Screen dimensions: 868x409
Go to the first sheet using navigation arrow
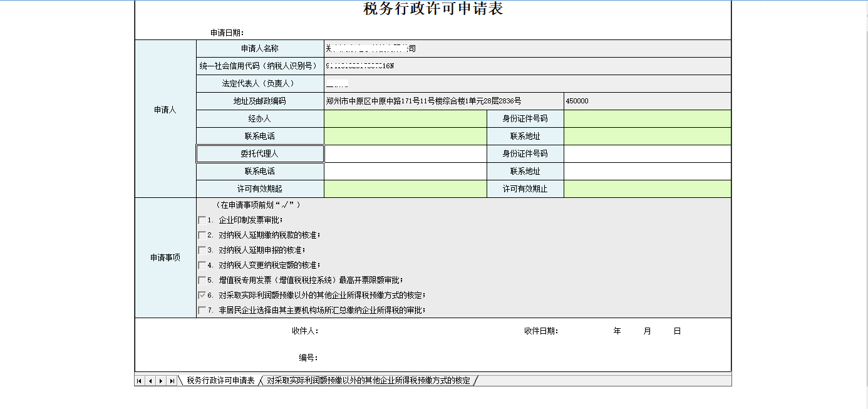click(x=140, y=381)
